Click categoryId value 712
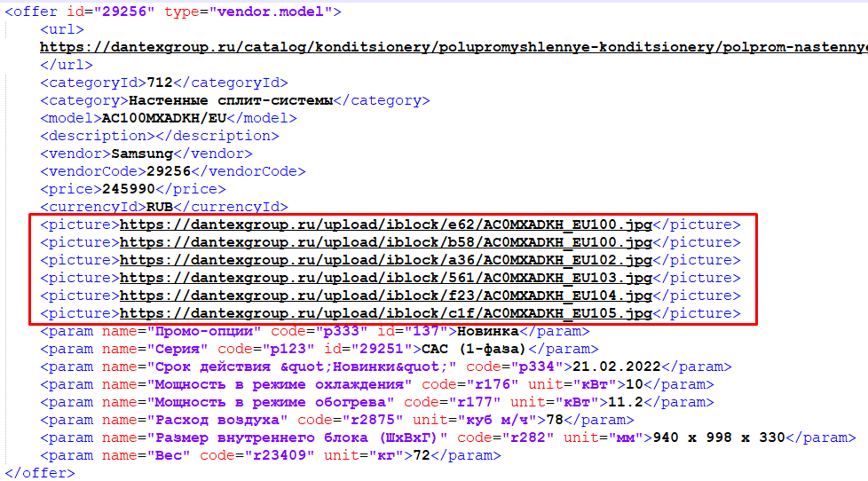Image resolution: width=868 pixels, height=481 pixels. [160, 83]
